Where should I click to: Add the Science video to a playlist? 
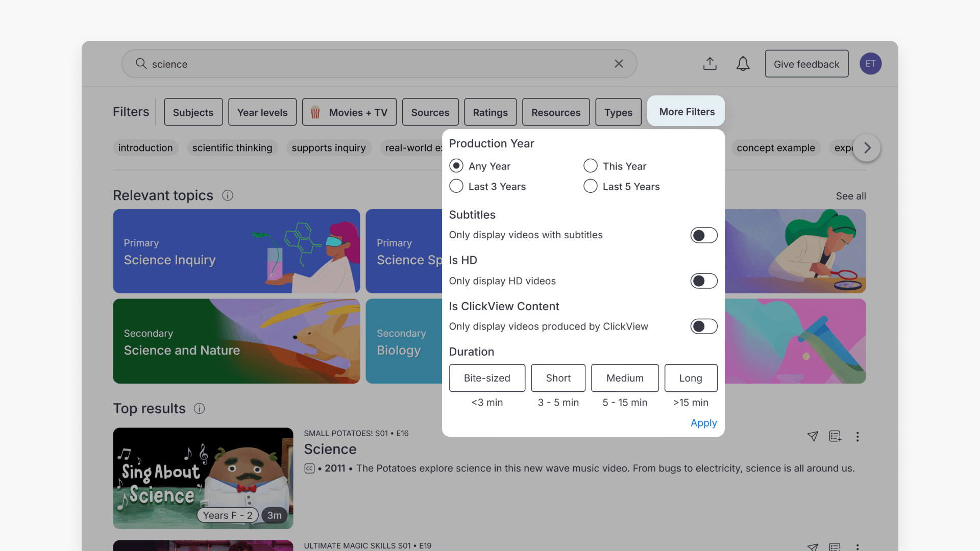coord(835,437)
